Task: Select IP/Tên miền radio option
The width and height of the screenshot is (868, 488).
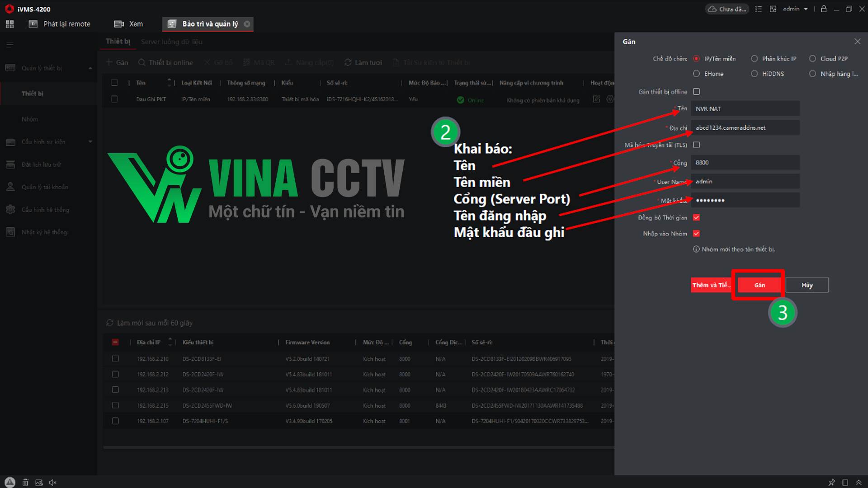Action: 696,59
